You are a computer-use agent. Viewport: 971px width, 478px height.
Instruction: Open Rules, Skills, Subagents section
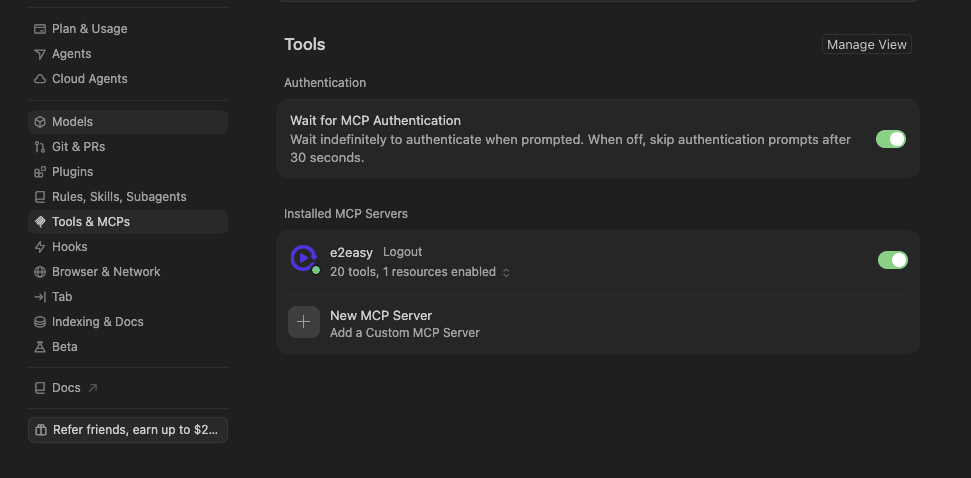click(128, 197)
